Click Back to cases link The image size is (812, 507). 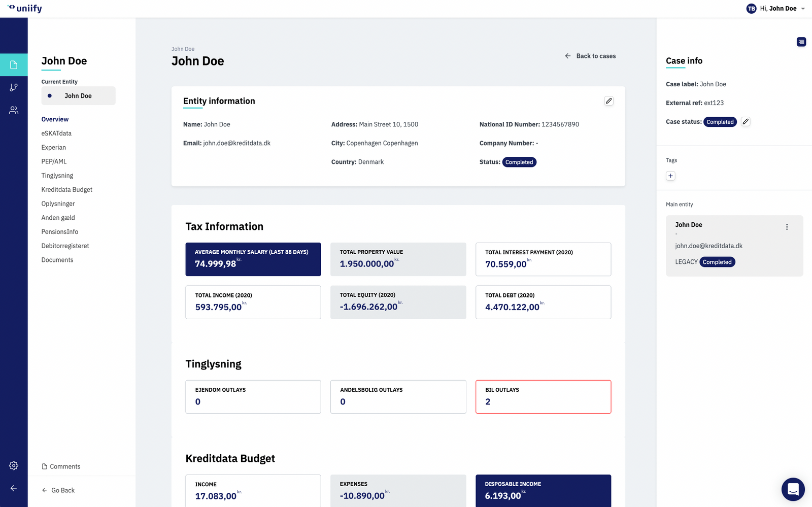[590, 56]
